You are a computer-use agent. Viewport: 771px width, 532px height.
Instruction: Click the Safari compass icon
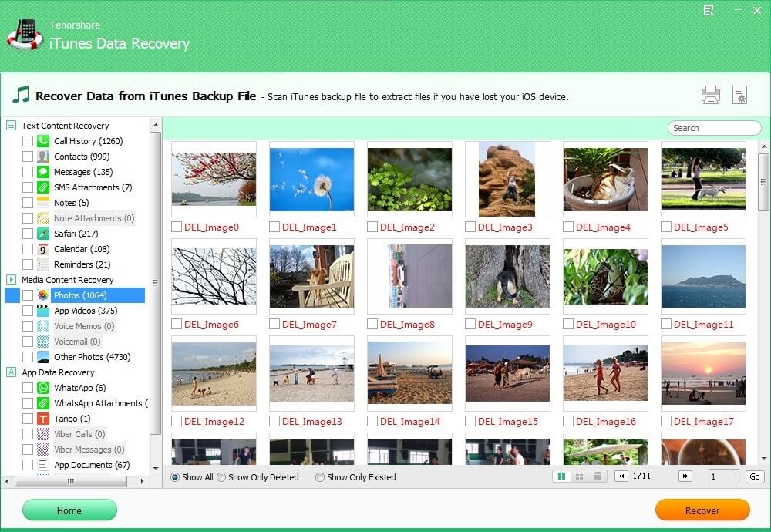click(x=43, y=234)
